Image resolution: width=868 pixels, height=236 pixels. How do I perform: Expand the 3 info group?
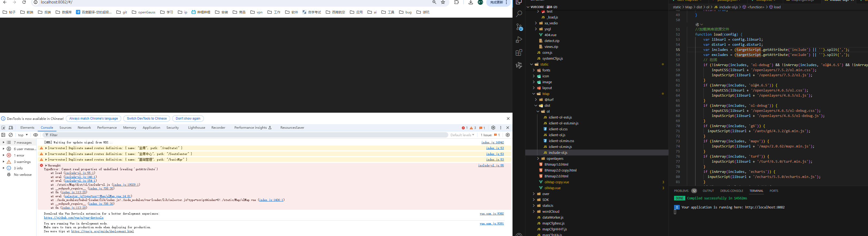(4, 168)
